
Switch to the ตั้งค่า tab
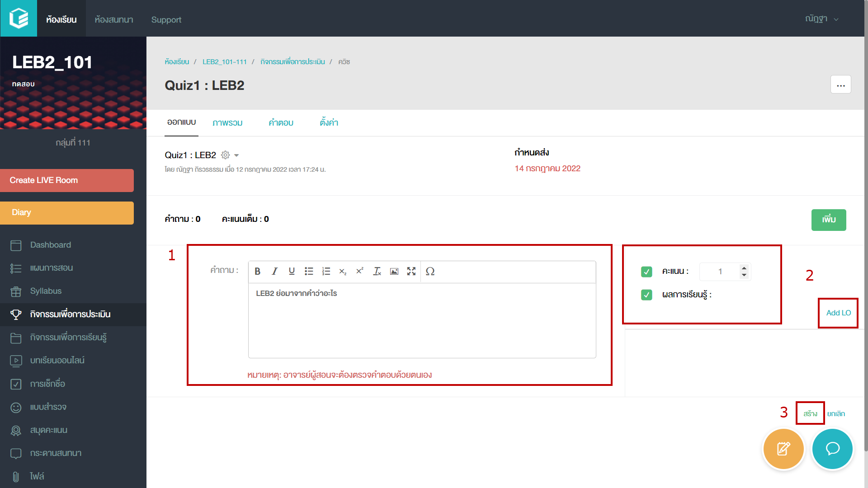[x=329, y=122]
